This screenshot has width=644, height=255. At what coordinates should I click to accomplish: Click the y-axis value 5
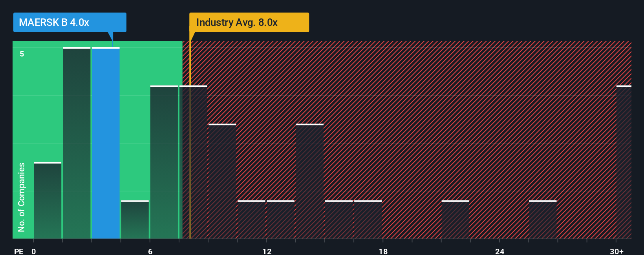(x=22, y=54)
